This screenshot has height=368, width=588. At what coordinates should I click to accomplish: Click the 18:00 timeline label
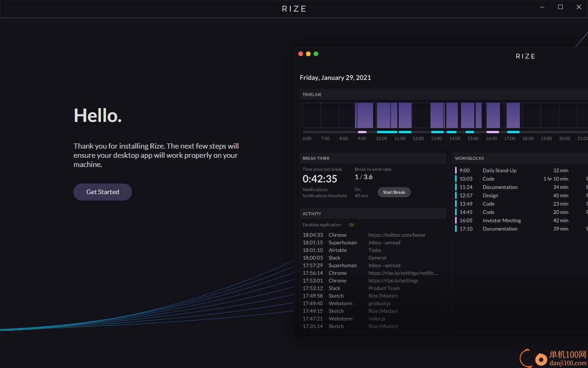pos(528,138)
